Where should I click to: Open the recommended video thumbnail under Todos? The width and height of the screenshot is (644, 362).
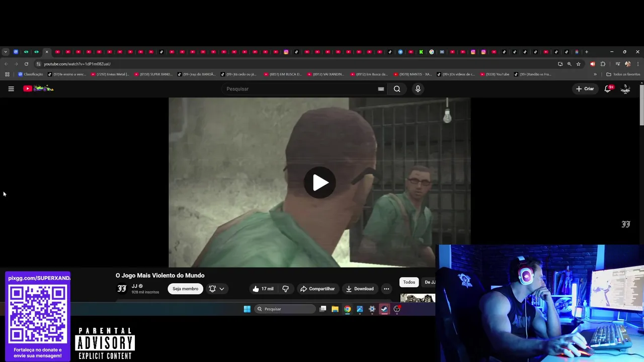point(418,298)
